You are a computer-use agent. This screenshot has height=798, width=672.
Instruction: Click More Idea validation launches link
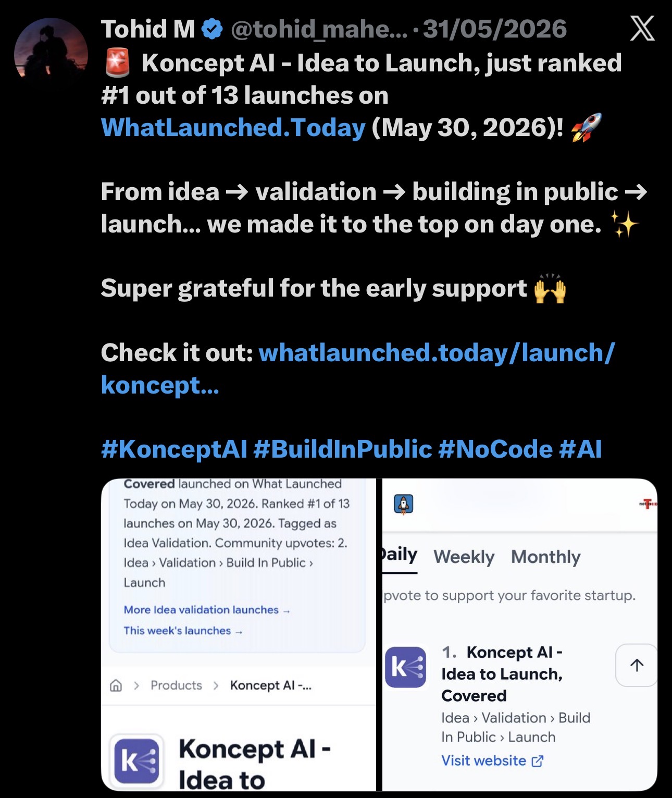coord(207,610)
